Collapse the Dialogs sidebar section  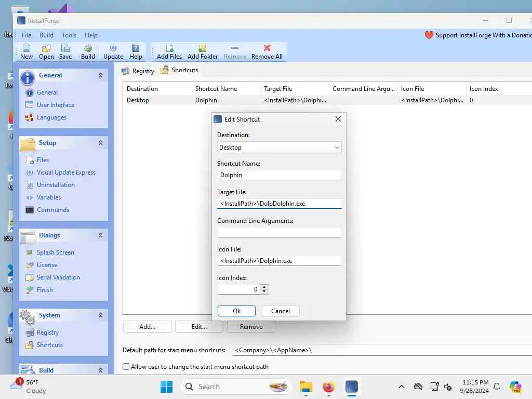pos(100,235)
